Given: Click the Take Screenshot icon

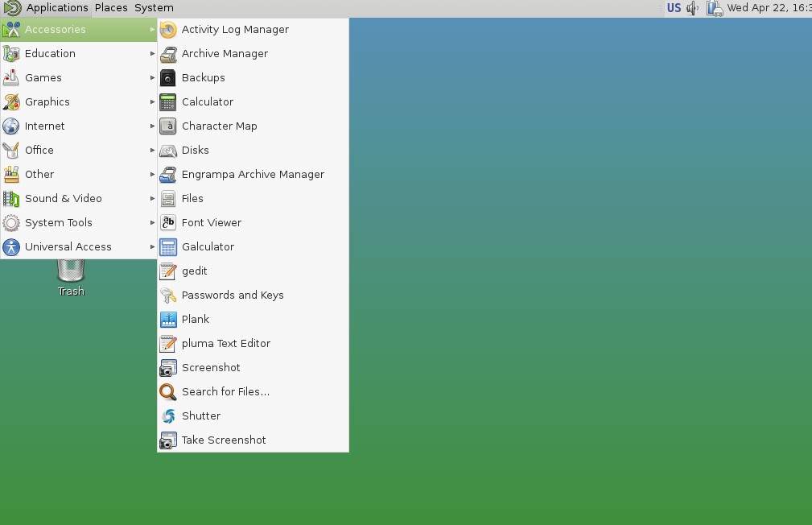Looking at the screenshot, I should click(x=167, y=440).
